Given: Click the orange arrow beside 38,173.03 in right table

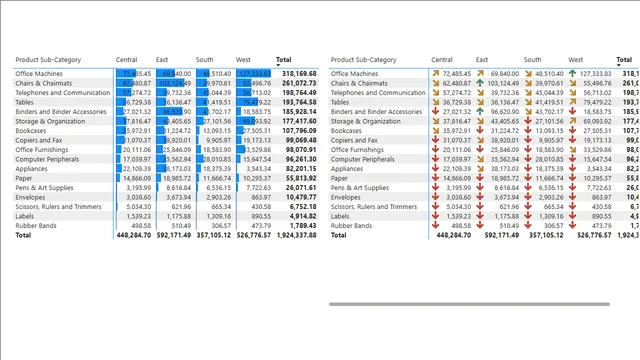Looking at the screenshot, I should point(480,169).
